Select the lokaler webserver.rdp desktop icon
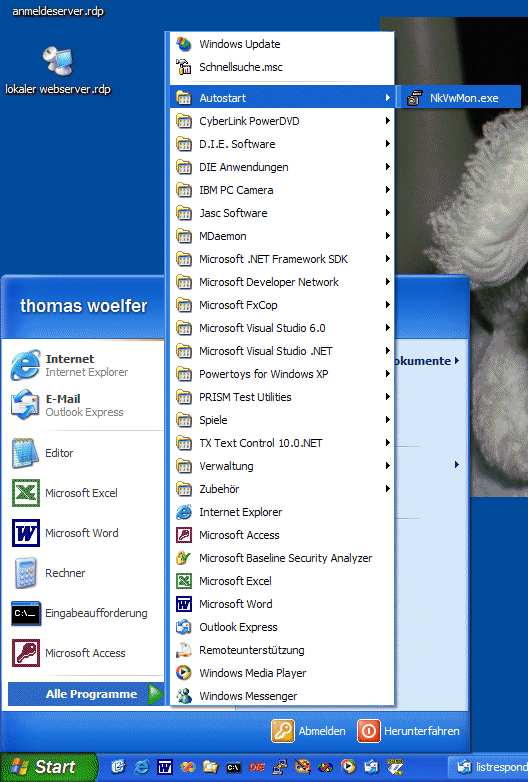Viewport: 528px width, 782px height. [x=58, y=71]
